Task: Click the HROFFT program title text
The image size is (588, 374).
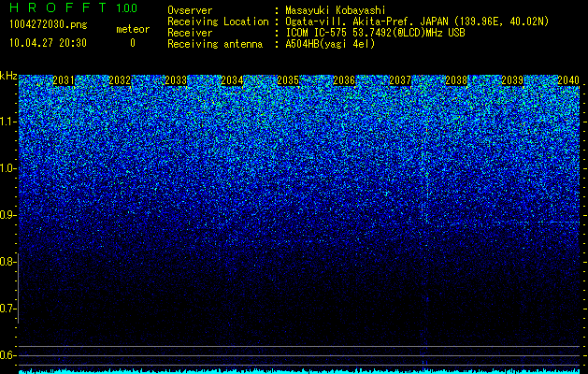Action: [58, 7]
